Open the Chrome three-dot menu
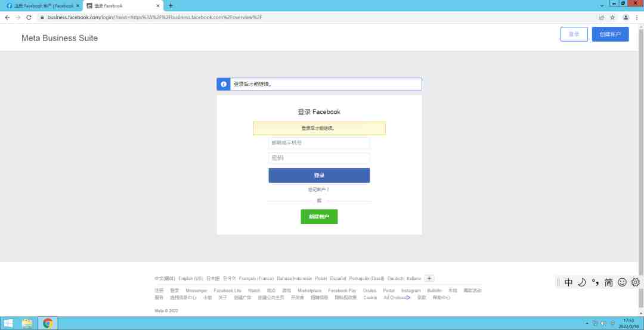This screenshot has height=330, width=644. [637, 17]
